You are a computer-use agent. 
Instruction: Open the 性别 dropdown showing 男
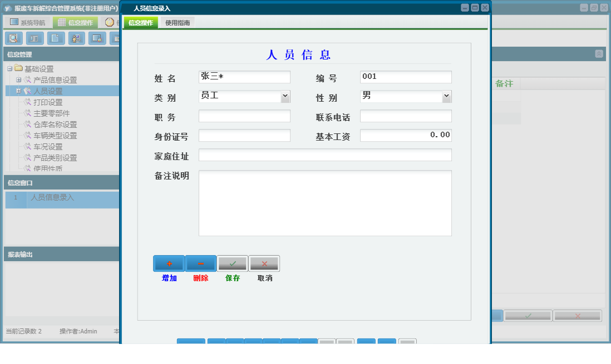446,96
